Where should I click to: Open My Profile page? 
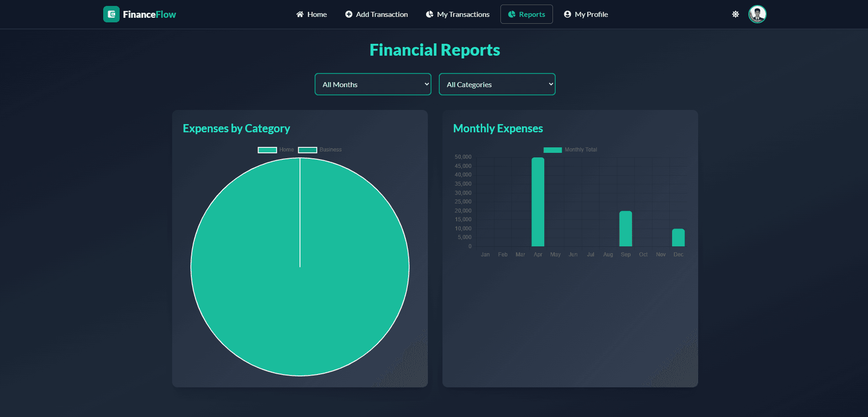click(586, 14)
